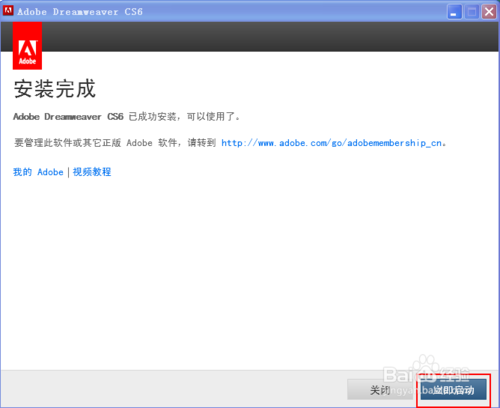This screenshot has height=408, width=500.
Task: Click the text 已成功安装，可以使用了
Action: [184, 117]
